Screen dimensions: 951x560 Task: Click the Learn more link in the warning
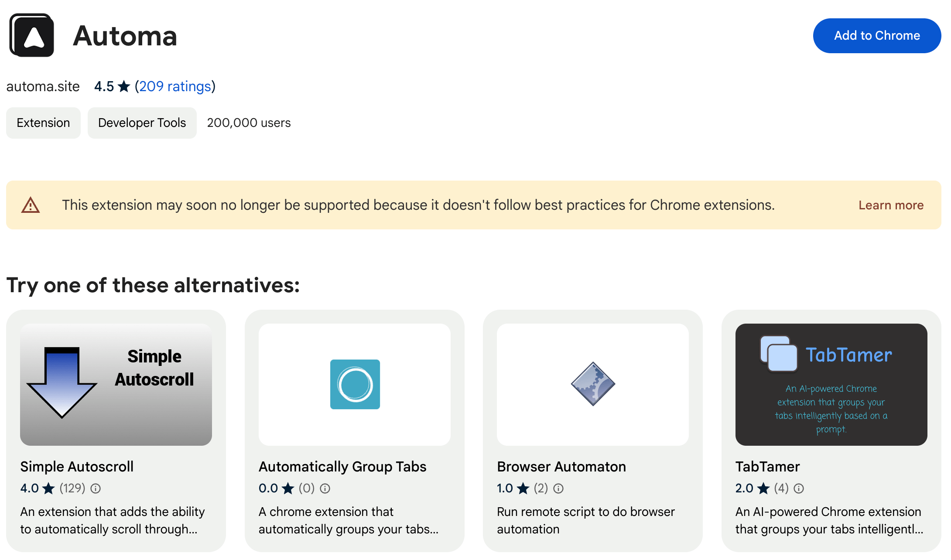click(891, 205)
